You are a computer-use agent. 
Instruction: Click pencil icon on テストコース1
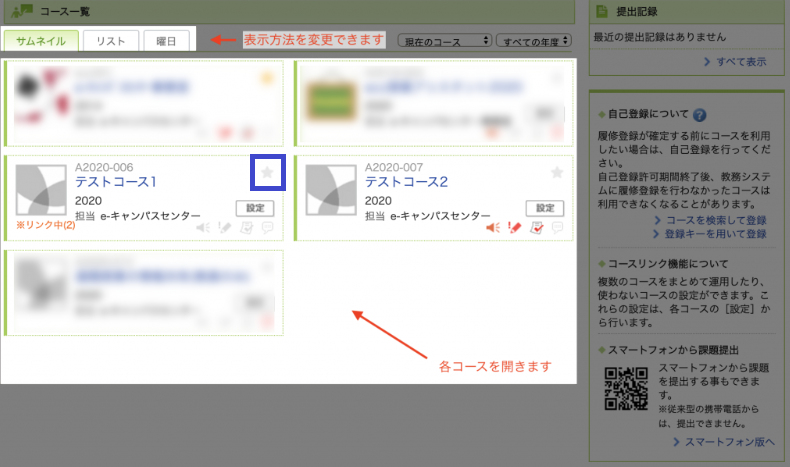pos(224,228)
